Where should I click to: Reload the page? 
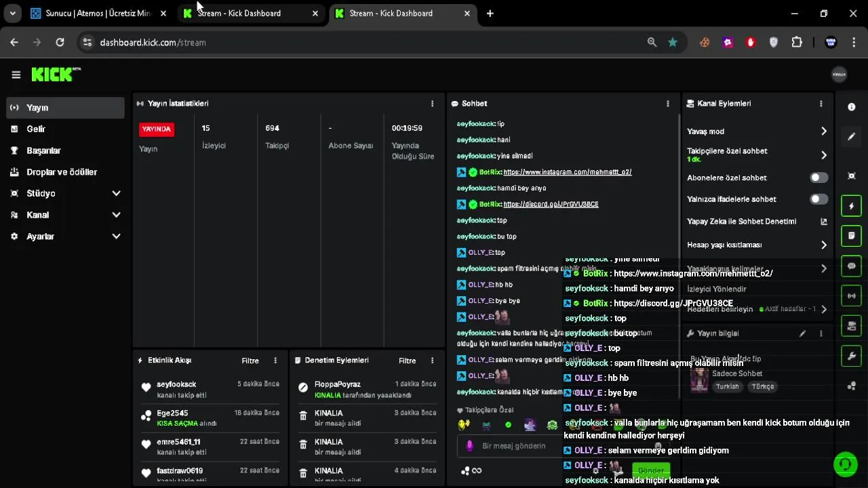point(60,42)
